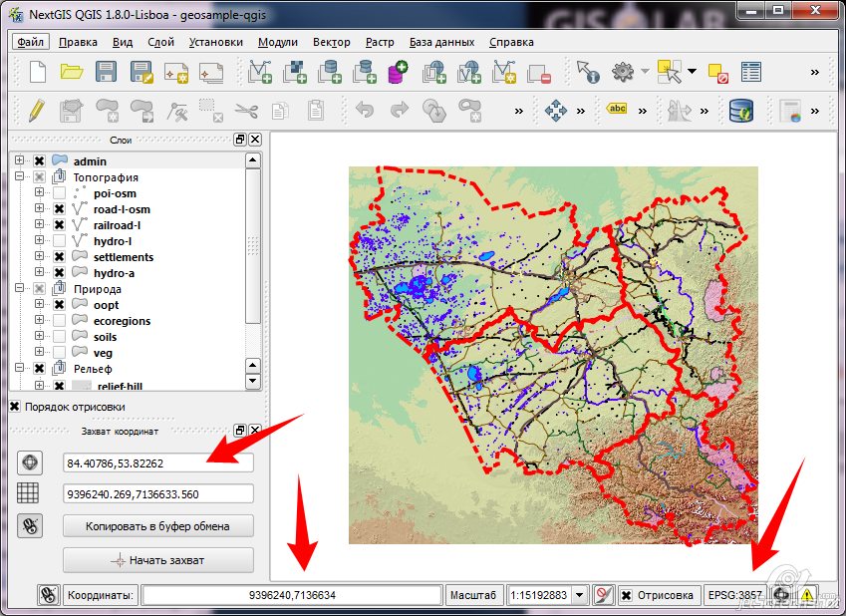Click Add Vector Layer icon
Viewport: 846px width, 616px height.
pyautogui.click(x=259, y=72)
